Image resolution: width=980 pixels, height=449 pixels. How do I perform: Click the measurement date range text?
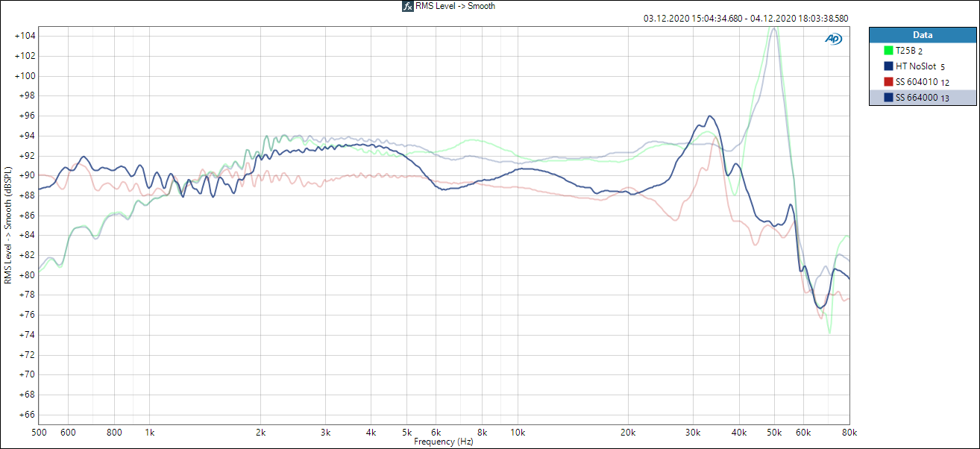(745, 19)
